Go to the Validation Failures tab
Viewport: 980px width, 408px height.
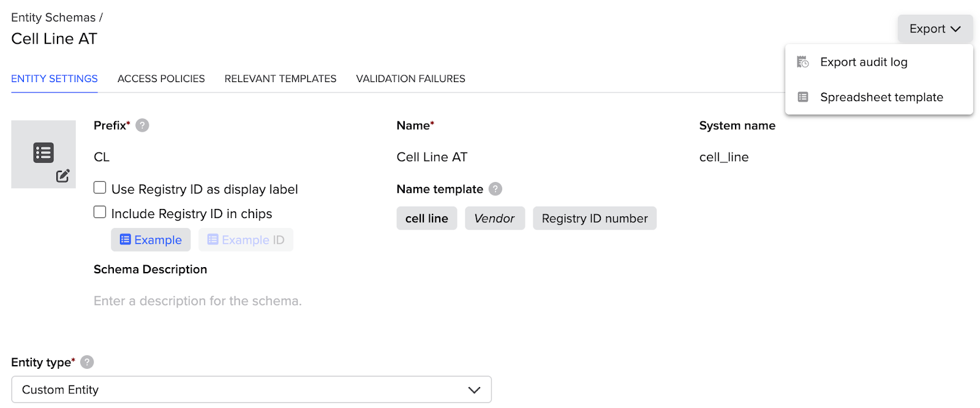tap(410, 78)
